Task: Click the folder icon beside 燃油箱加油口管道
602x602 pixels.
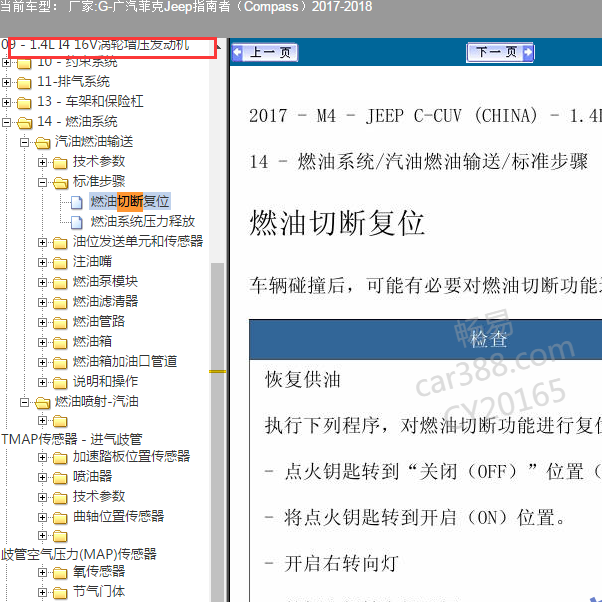Action: (x=60, y=362)
